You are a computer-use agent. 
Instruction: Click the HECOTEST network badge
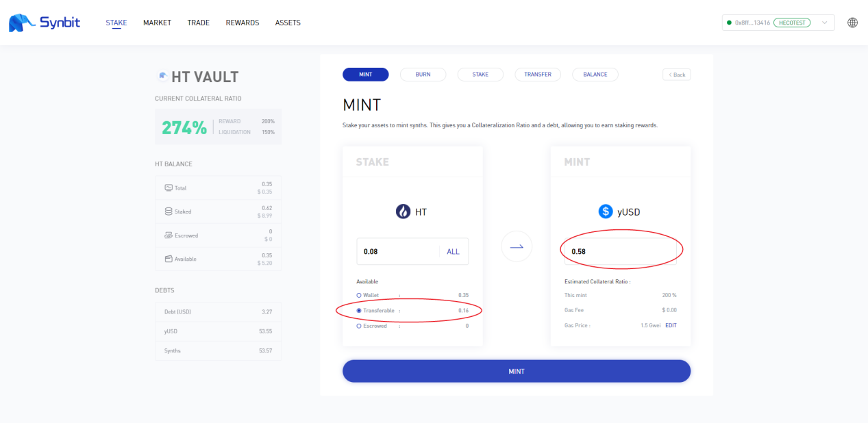click(792, 23)
